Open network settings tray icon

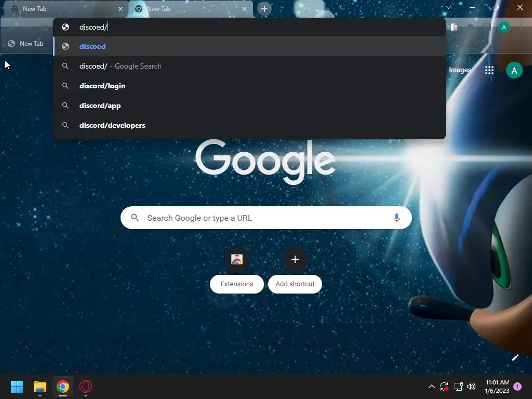pyautogui.click(x=458, y=387)
